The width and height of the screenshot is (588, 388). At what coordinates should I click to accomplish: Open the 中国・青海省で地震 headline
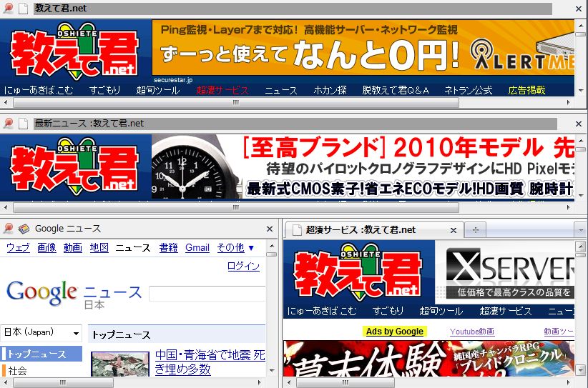210,362
